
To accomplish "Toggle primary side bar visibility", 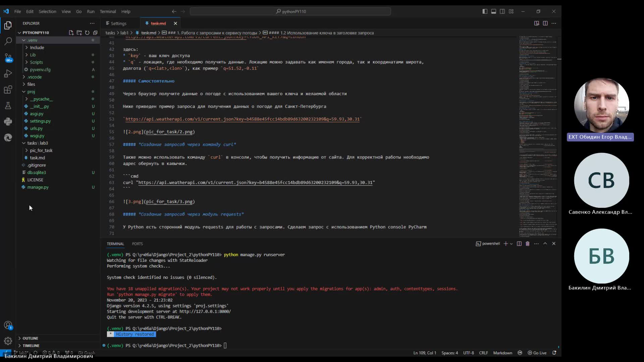I will [x=485, y=11].
